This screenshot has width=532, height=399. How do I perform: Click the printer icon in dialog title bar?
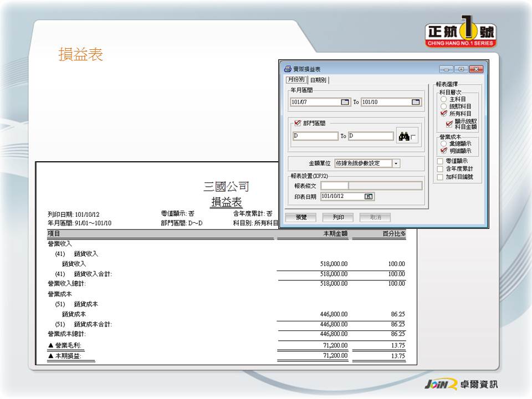click(x=287, y=69)
